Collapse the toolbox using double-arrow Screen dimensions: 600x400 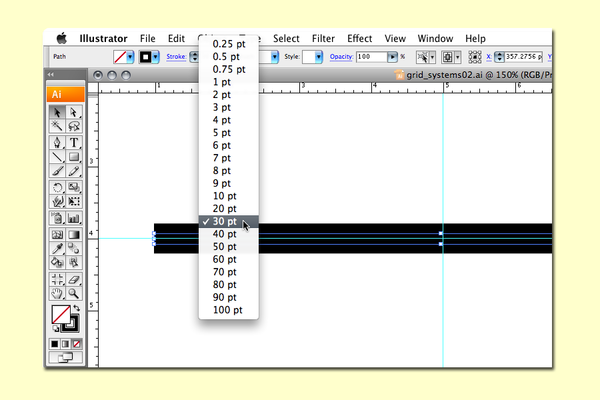pyautogui.click(x=51, y=75)
